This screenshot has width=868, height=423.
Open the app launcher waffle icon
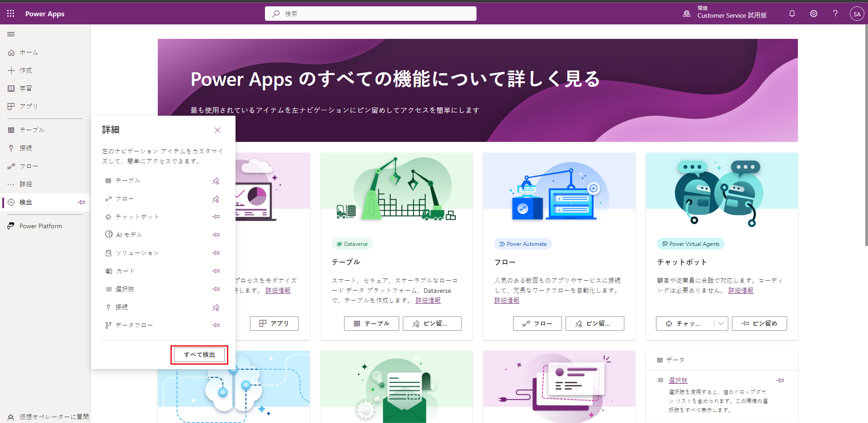[11, 14]
